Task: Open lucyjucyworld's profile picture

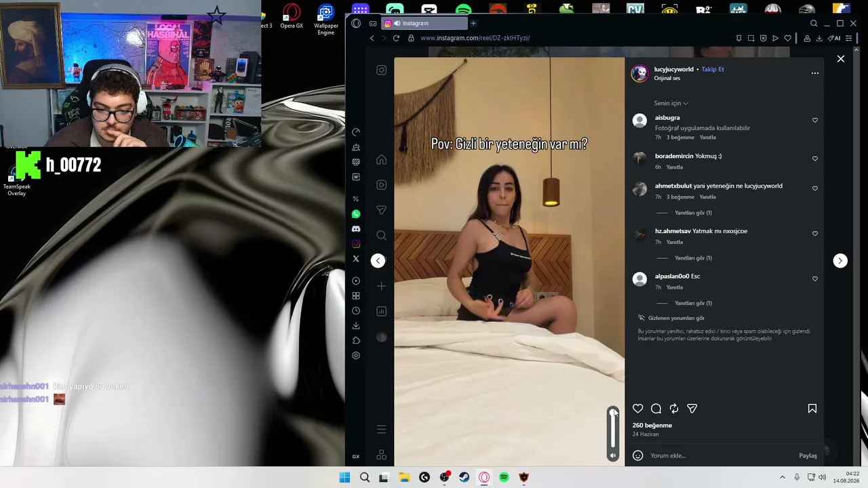Action: (639, 73)
